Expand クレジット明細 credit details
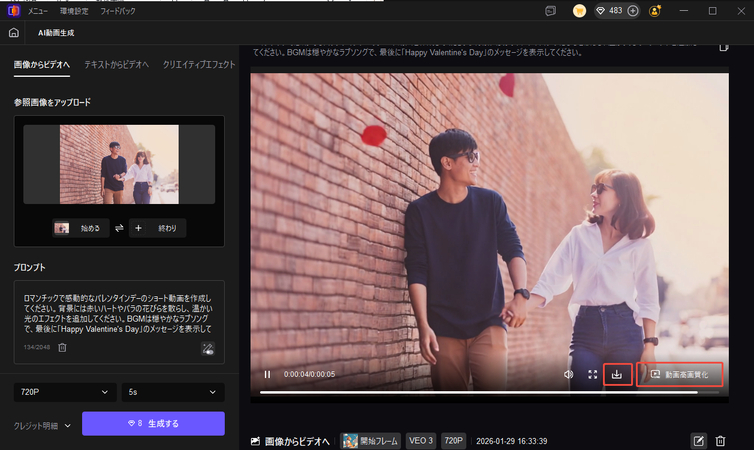The image size is (754, 450). tap(42, 426)
